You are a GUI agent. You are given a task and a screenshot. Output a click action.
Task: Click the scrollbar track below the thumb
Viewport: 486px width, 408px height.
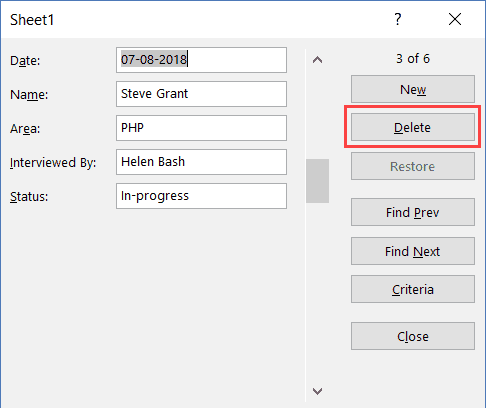point(317,292)
